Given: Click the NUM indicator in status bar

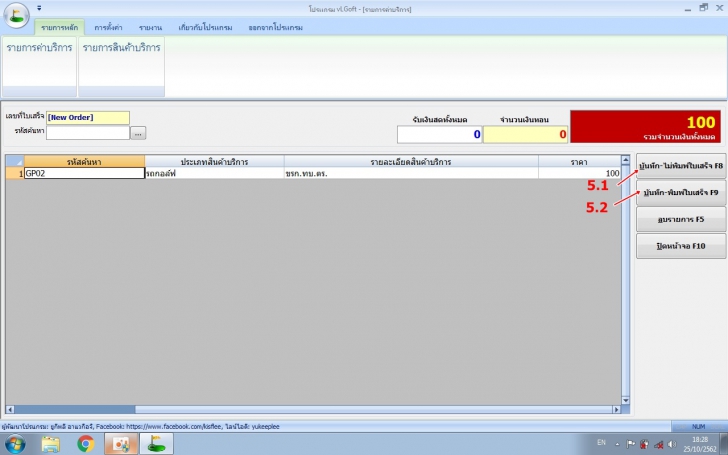Looking at the screenshot, I should pyautogui.click(x=698, y=426).
